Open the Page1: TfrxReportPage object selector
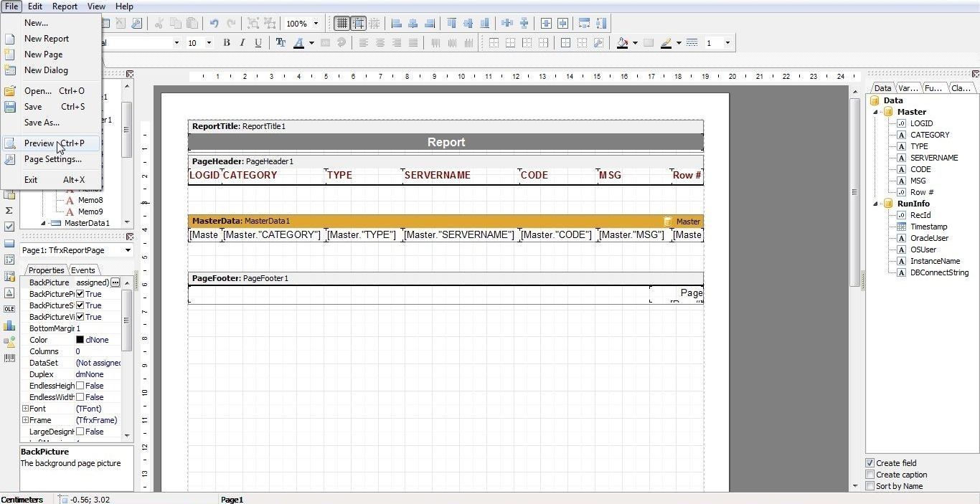 [77, 250]
